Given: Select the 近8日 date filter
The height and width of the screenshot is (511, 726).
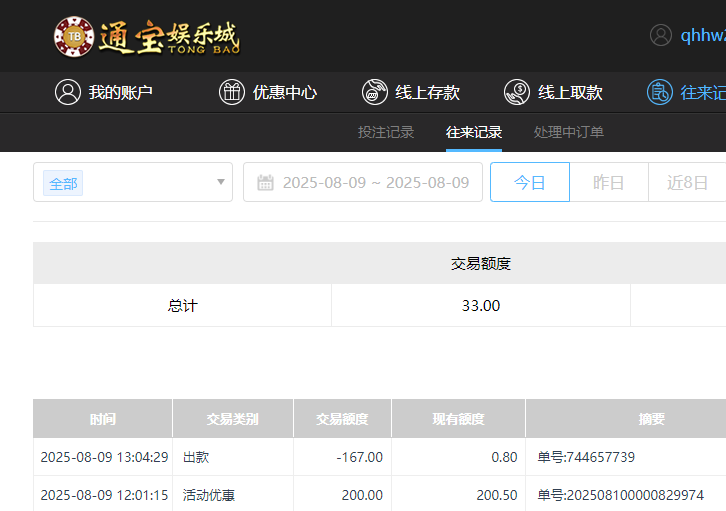Looking at the screenshot, I should point(687,183).
